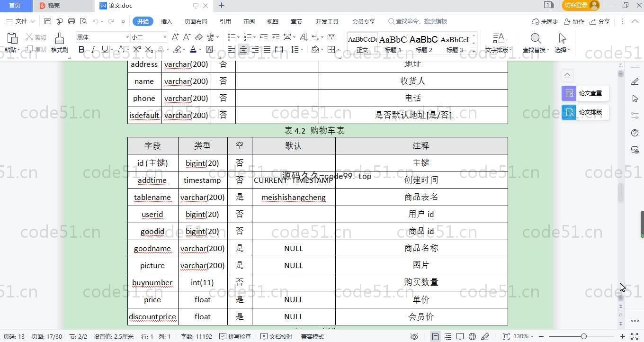
Task: Open the 论文排版 side tool
Action: pyautogui.click(x=585, y=112)
